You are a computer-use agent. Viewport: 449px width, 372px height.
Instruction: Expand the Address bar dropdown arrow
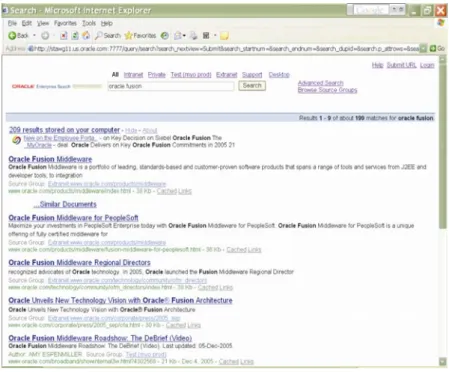click(x=423, y=48)
